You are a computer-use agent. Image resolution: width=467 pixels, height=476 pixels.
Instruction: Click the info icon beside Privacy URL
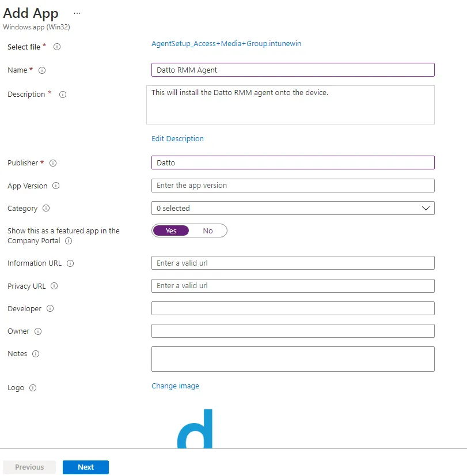click(54, 286)
